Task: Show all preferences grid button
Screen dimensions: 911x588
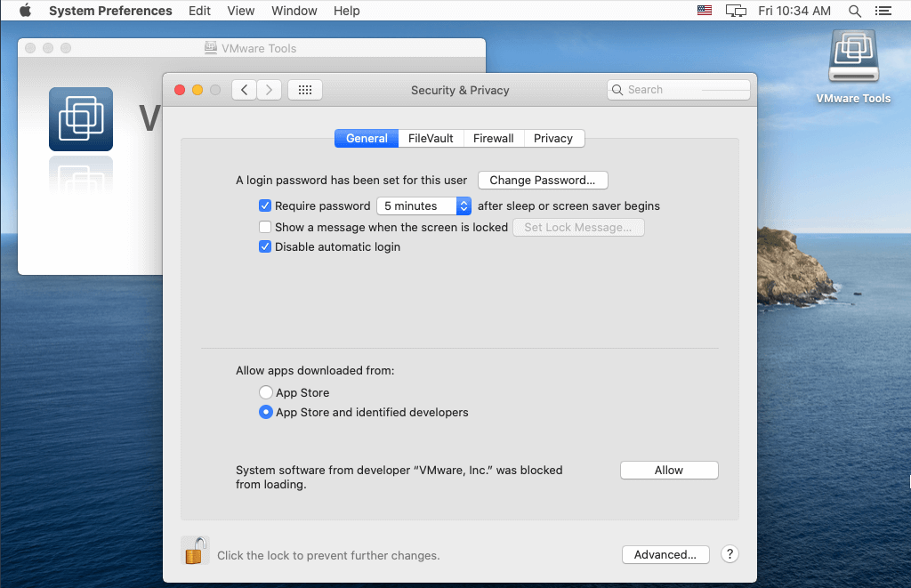Action: coord(305,90)
